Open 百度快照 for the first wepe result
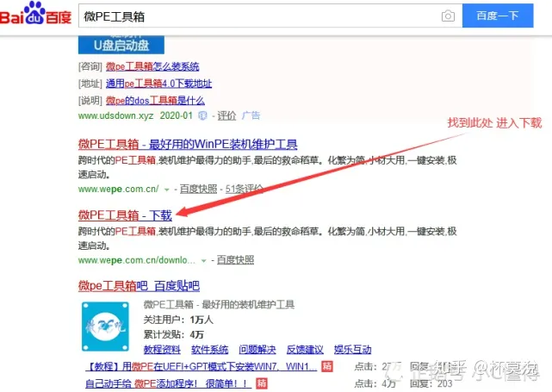The width and height of the screenshot is (552, 392). pos(198,190)
